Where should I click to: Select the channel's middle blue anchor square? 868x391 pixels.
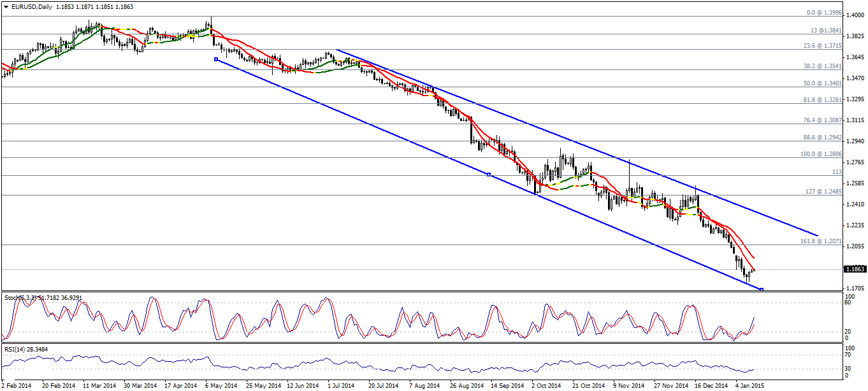coord(489,174)
